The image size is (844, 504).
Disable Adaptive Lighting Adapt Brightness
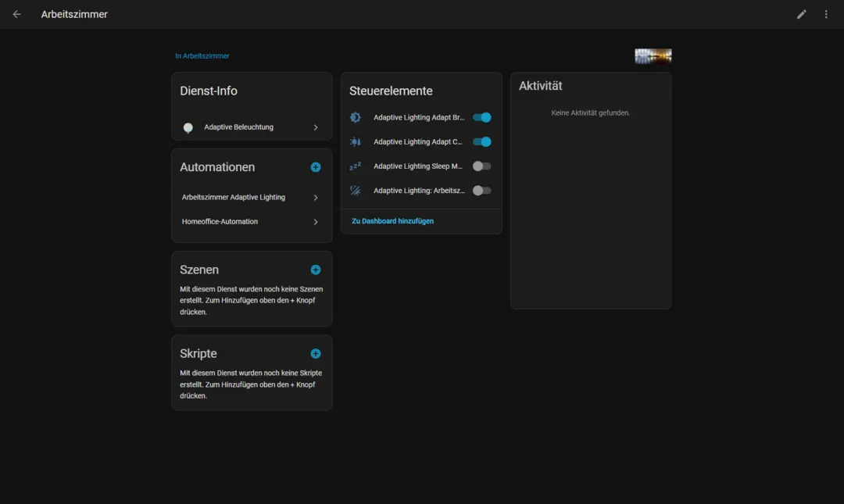coord(482,117)
